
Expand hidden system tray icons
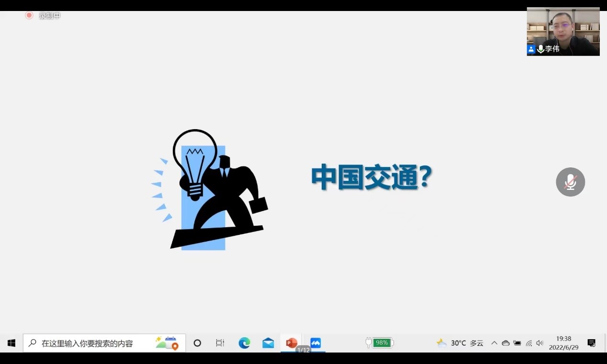click(x=494, y=343)
